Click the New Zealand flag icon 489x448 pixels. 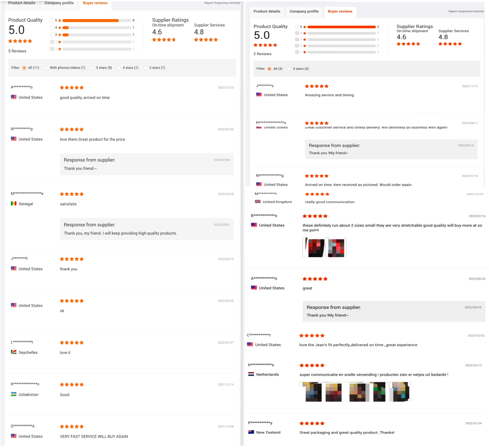[x=251, y=432]
